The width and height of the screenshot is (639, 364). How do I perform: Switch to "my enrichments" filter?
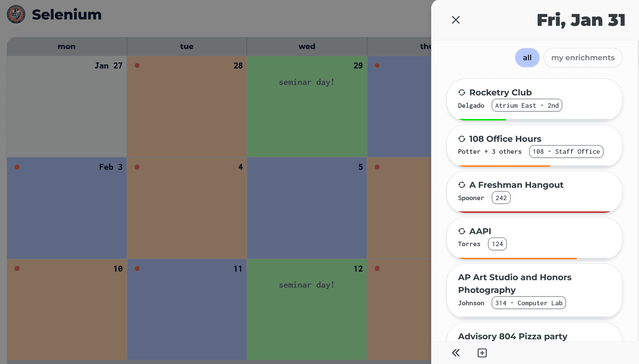[x=583, y=58]
